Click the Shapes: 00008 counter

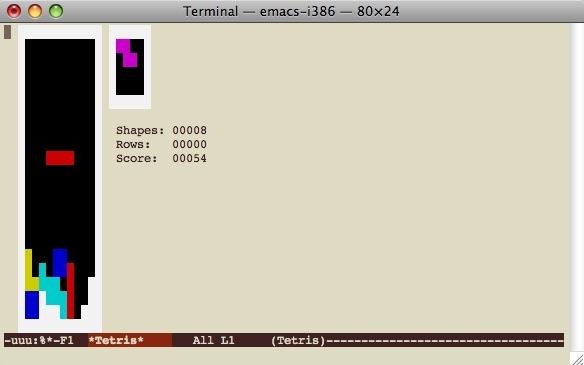[x=161, y=130]
